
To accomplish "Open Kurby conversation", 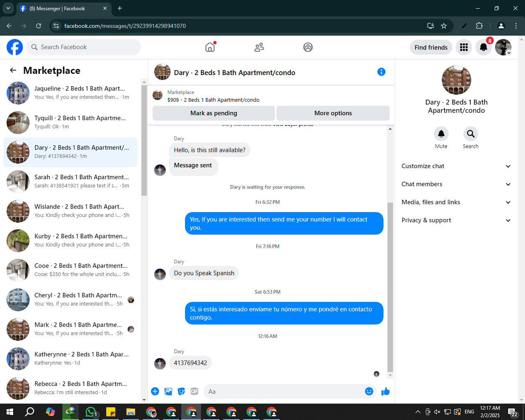I will click(70, 241).
